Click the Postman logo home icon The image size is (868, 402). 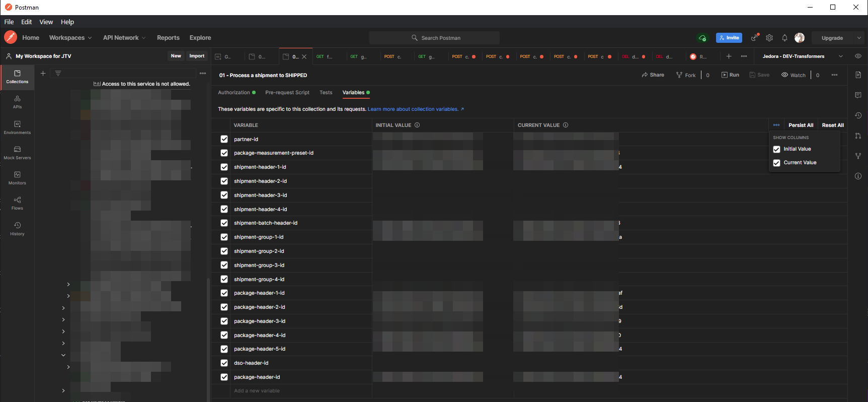[10, 37]
